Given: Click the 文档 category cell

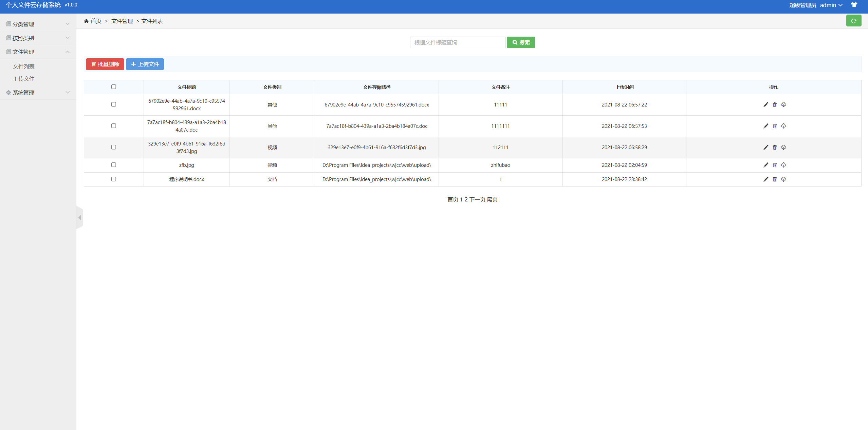Looking at the screenshot, I should coord(272,179).
